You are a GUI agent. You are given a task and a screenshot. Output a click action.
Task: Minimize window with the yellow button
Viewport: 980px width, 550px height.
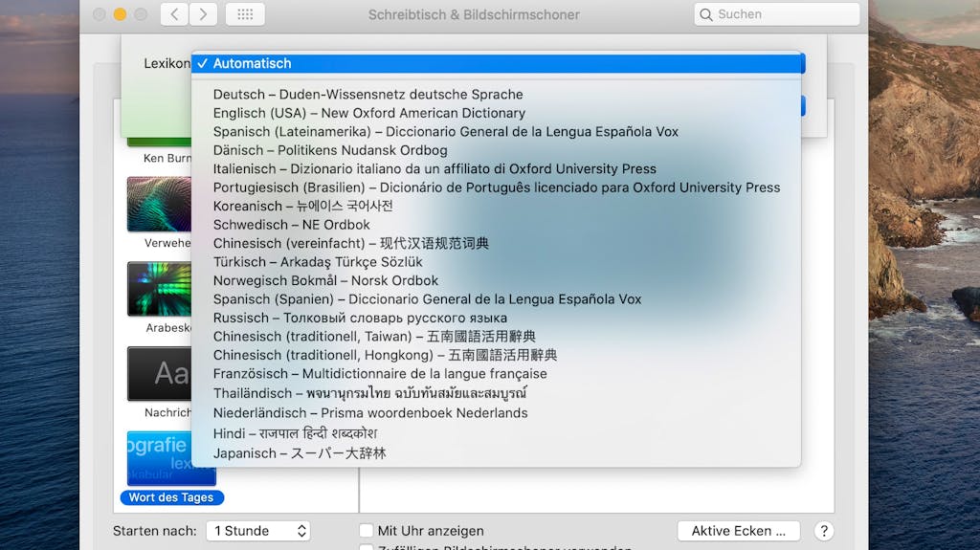120,14
